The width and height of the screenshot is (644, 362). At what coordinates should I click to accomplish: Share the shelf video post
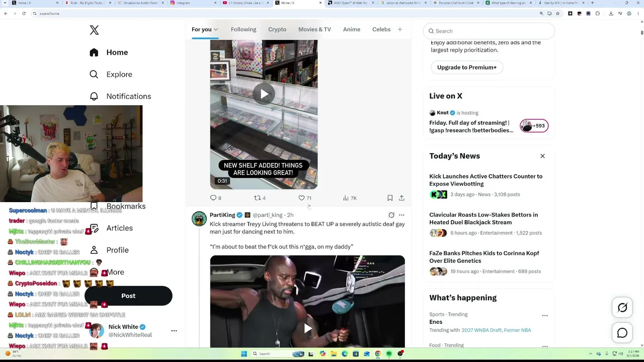point(401,198)
